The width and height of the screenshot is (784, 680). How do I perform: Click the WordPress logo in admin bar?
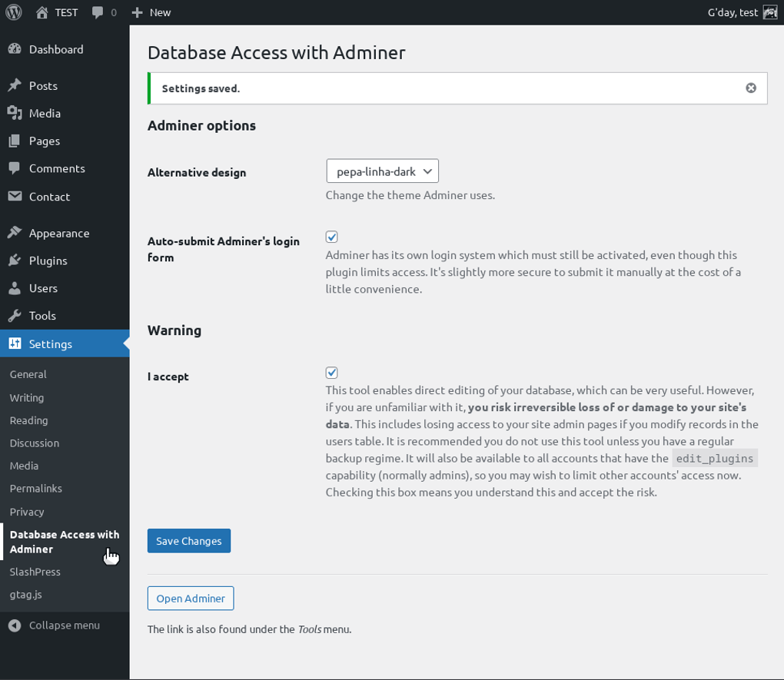[x=13, y=12]
